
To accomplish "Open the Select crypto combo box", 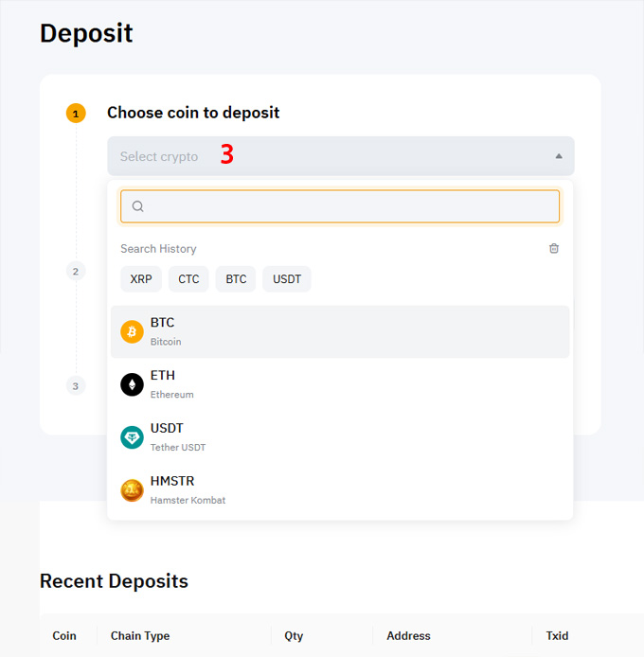I will click(x=340, y=156).
